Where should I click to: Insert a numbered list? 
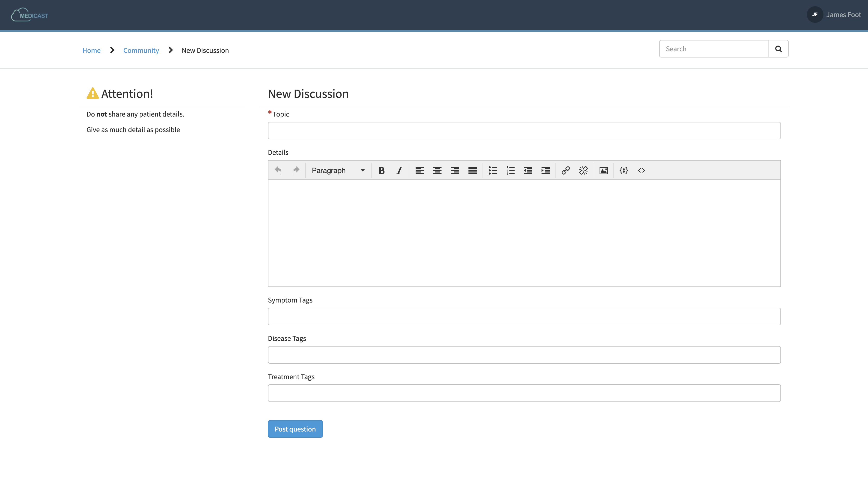point(510,170)
